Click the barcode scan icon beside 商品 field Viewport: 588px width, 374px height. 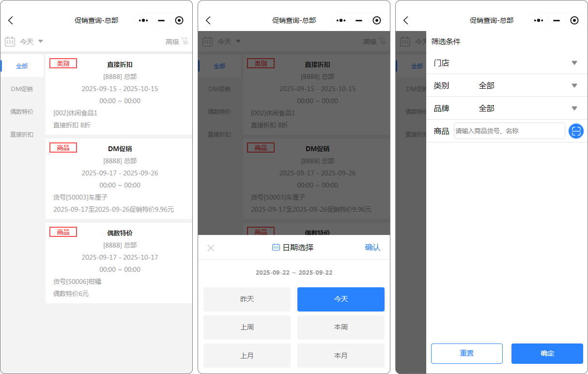coord(575,131)
